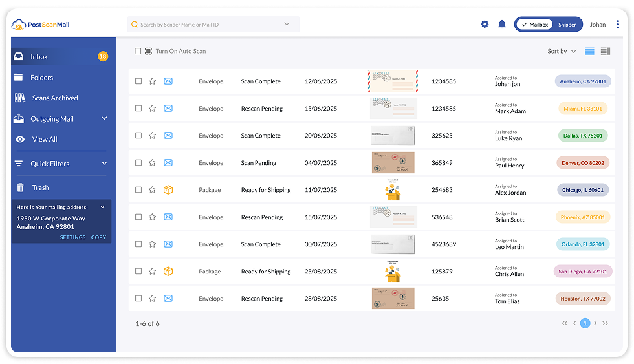Image resolution: width=634 pixels, height=364 pixels.
Task: Click package icon for Alex Jordan row
Action: point(168,190)
